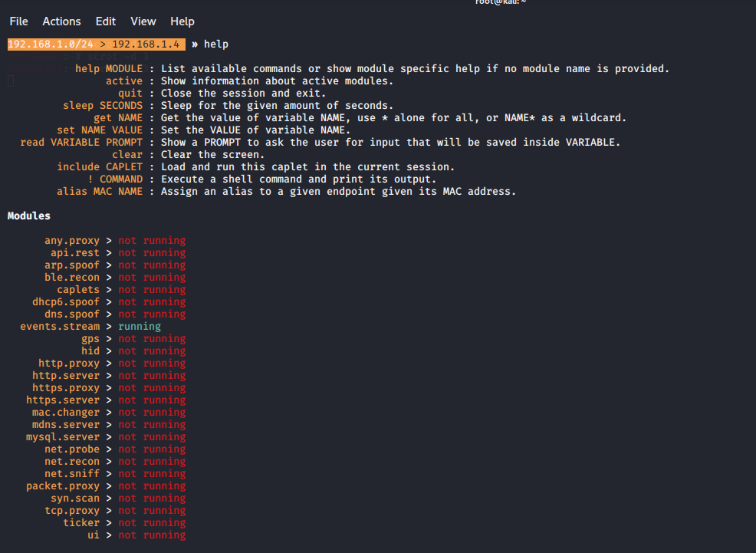Open the Actions menu

pyautogui.click(x=61, y=21)
